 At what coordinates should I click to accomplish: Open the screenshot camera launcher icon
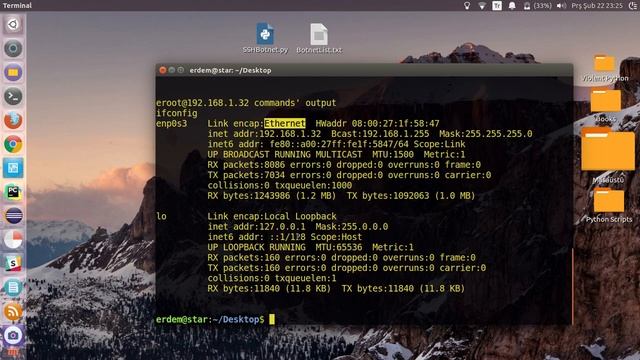[13, 336]
